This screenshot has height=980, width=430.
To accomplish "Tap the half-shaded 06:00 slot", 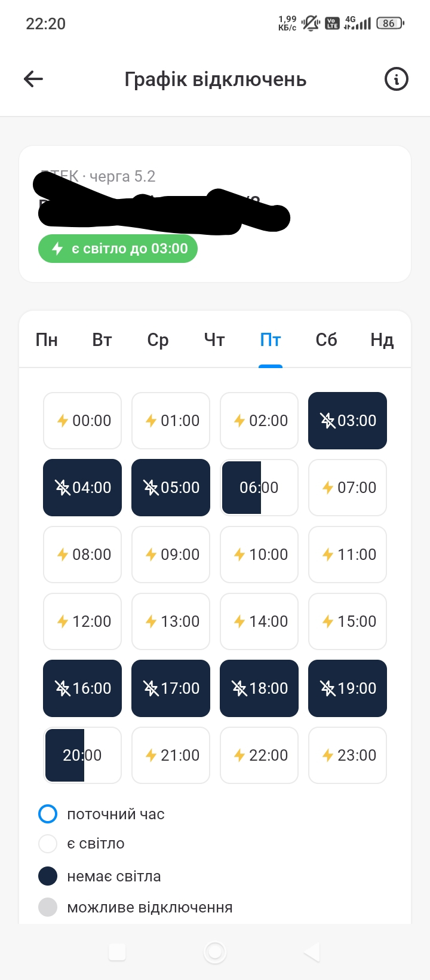I will point(259,488).
